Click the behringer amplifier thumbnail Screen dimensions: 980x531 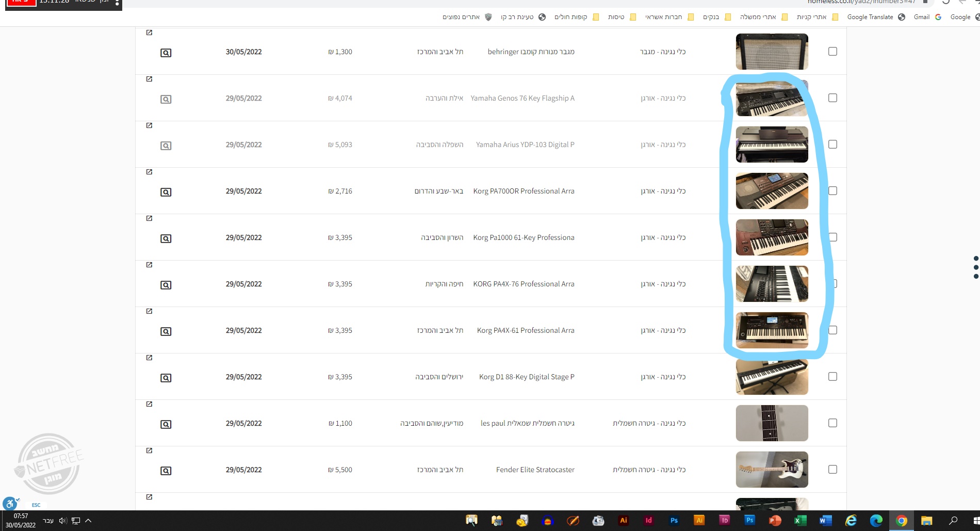coord(772,52)
